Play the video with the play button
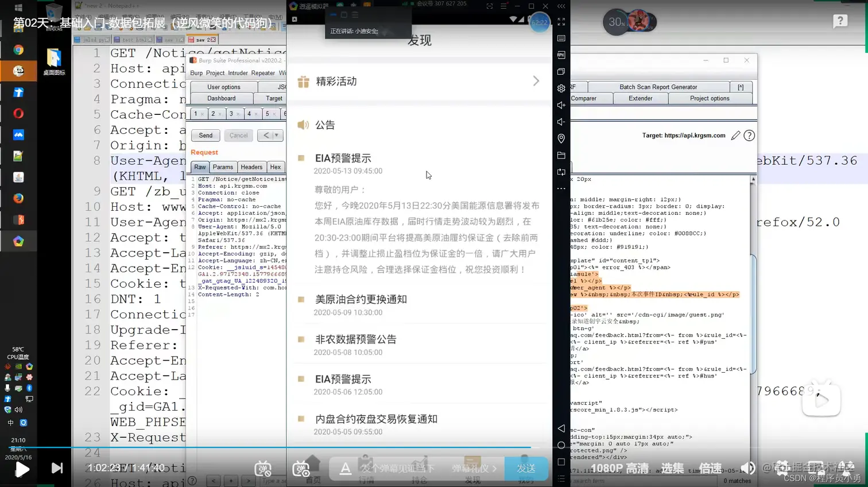The image size is (868, 487). 22,469
